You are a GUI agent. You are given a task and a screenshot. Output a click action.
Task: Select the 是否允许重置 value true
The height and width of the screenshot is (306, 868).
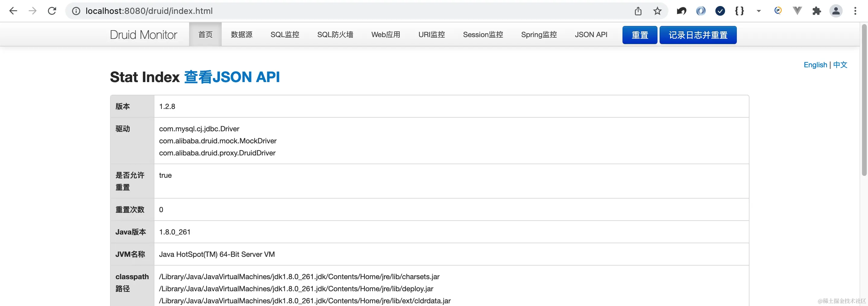click(166, 175)
